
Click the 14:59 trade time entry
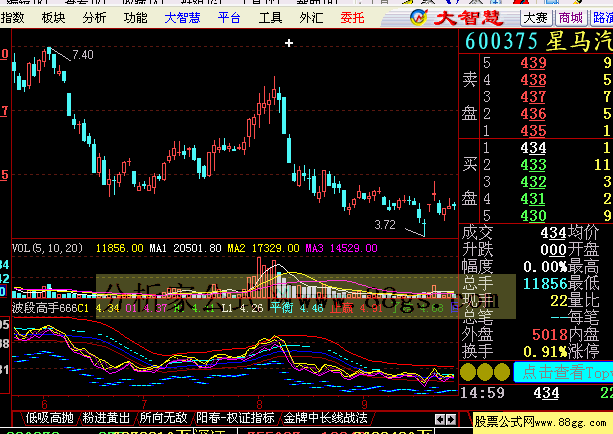click(x=482, y=393)
